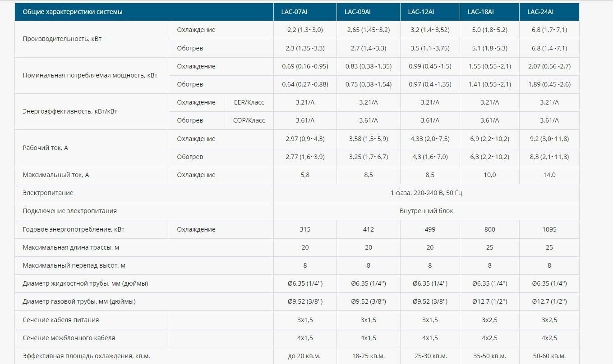Image resolution: width=613 pixels, height=364 pixels.
Task: Click 'Ø6,35 (1/4")' in LAC-24AI column
Action: (549, 283)
